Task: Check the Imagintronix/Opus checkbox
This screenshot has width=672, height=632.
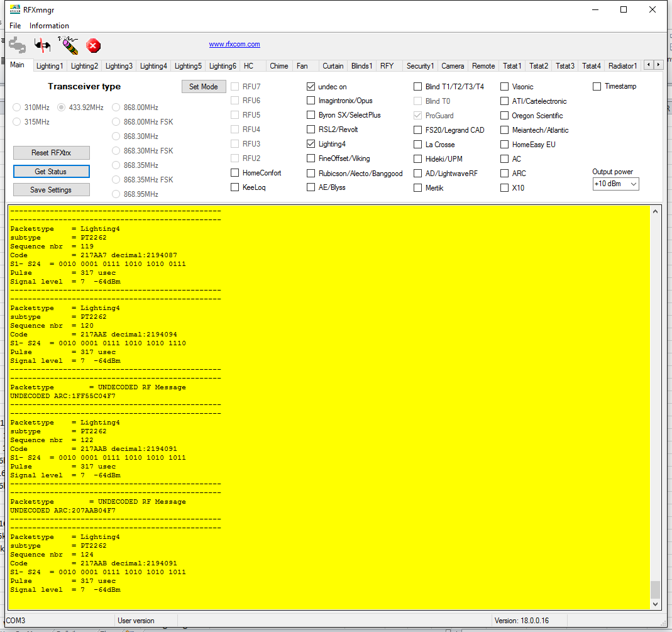Action: pyautogui.click(x=311, y=101)
